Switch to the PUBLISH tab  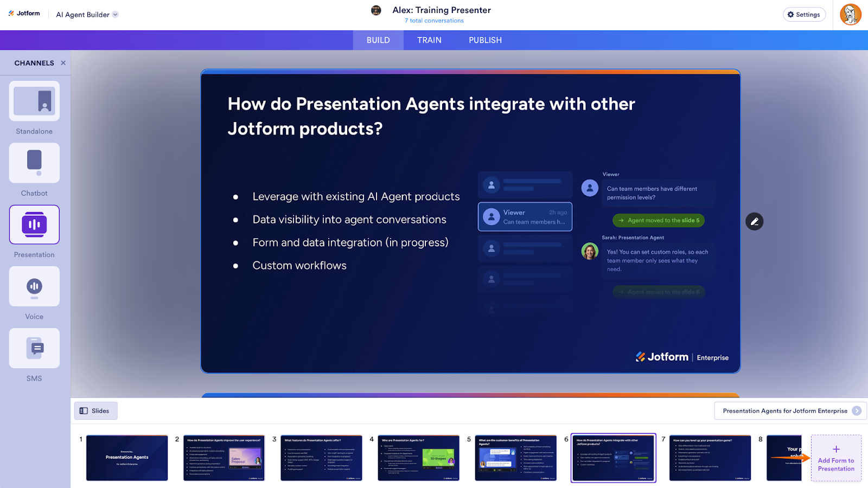tap(485, 40)
